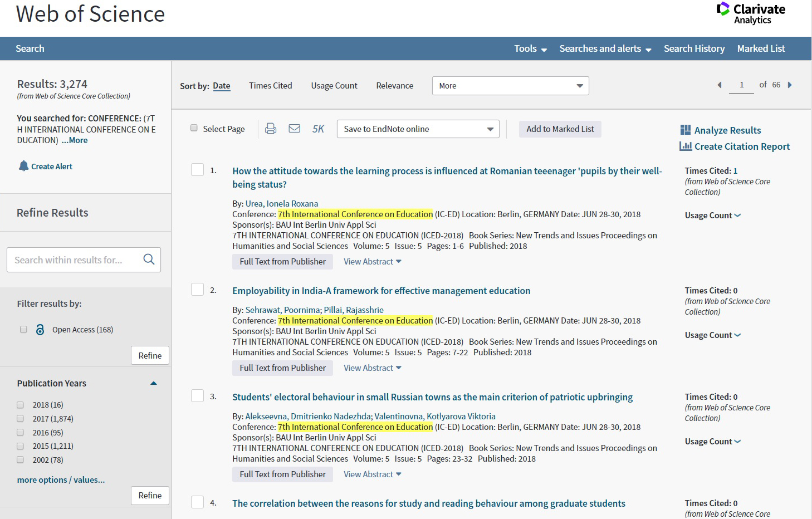Screen dimensions: 812x519
Task: Open Students' electoral behaviour article title
Action: (x=432, y=397)
